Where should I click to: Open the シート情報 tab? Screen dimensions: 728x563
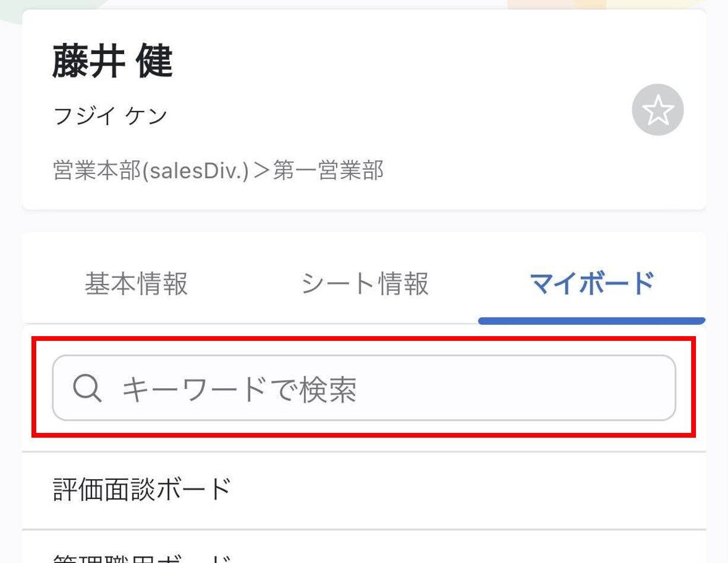[x=365, y=283]
